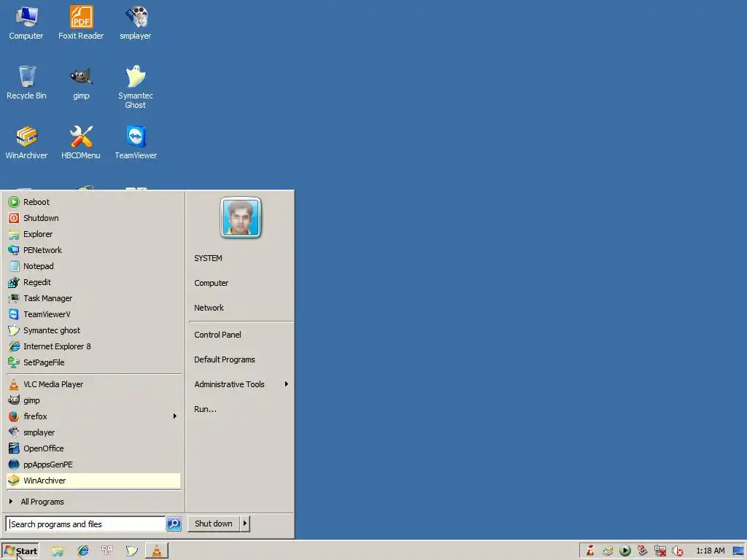
Task: Click the Search programs and files field
Action: (85, 524)
